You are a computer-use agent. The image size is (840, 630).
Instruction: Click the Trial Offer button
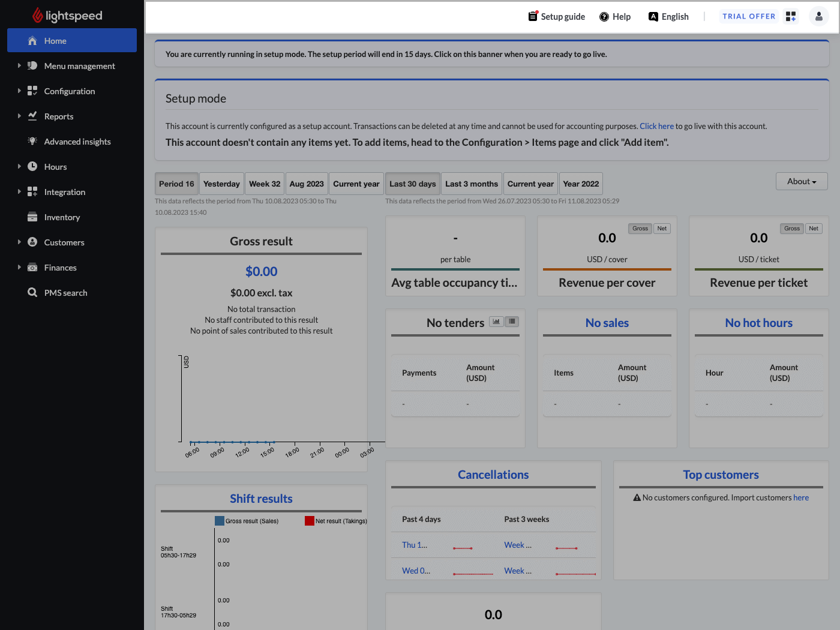tap(749, 16)
